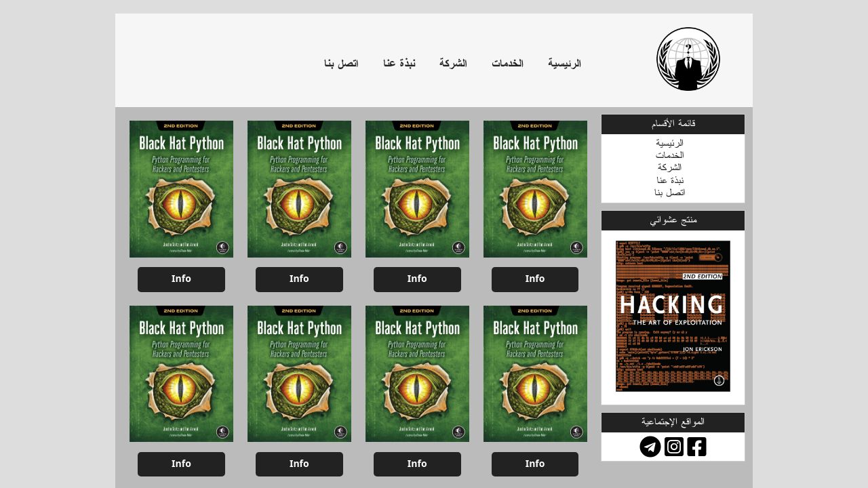Viewport: 868px width, 488px height.
Task: Click Info under the third bottom-row book from left
Action: pyautogui.click(x=417, y=464)
